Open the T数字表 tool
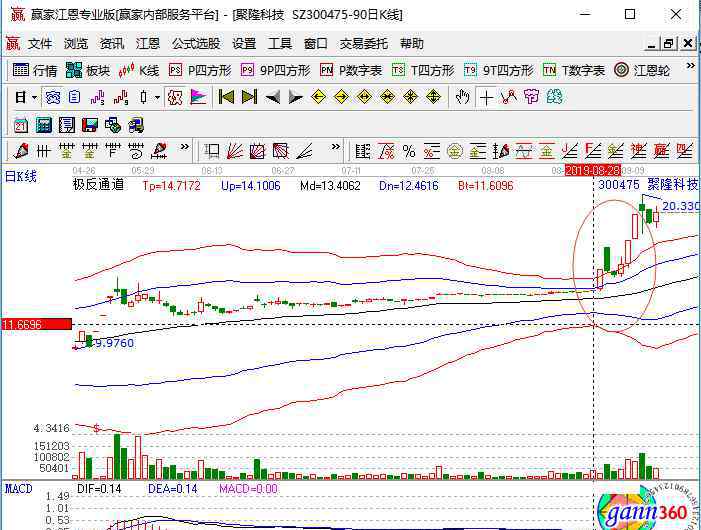Screen dimensions: 701x530 point(574,71)
